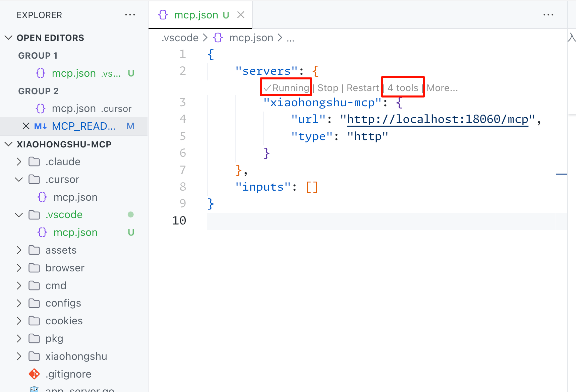Click JSON braces icon in the breadcrumb bar
Viewport: 576px width, 392px height.
click(218, 38)
